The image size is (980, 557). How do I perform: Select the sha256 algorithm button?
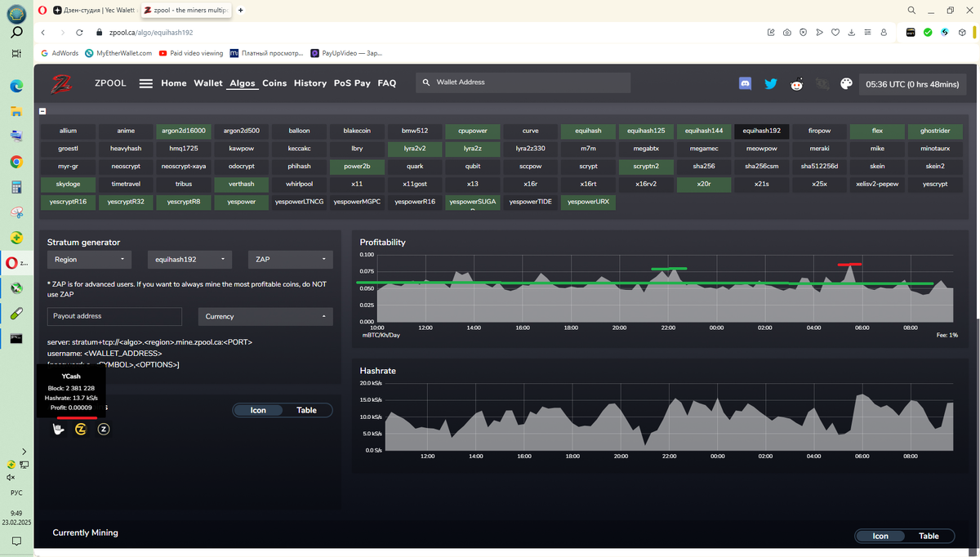pyautogui.click(x=703, y=166)
